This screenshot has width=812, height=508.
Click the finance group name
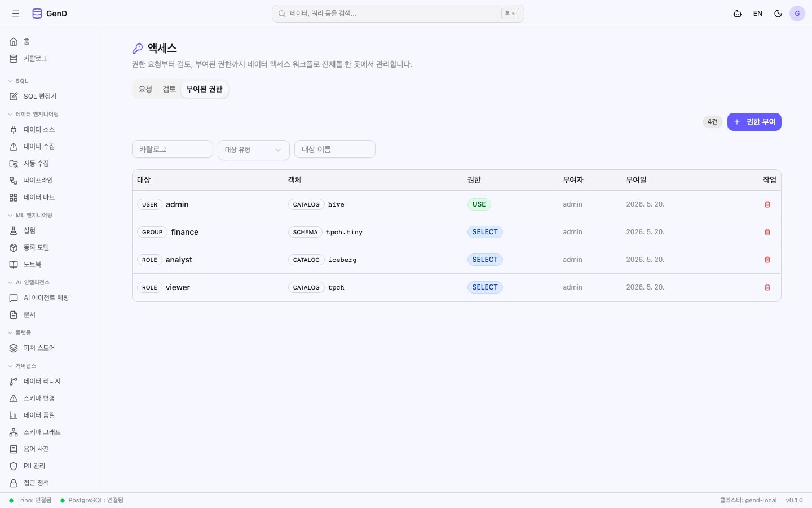[x=185, y=232]
